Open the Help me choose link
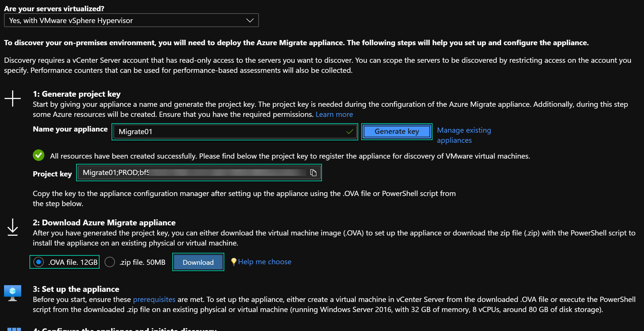This screenshot has width=644, height=331. click(x=264, y=262)
